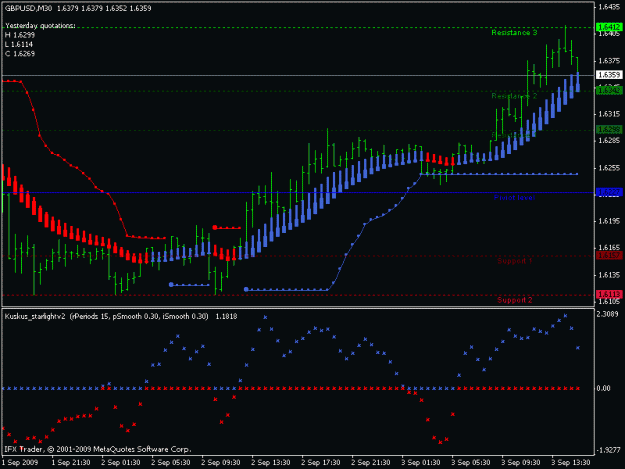Image resolution: width=625 pixels, height=469 pixels.
Task: Click the '2 Sep 21:30' time label
Action: 371,463
